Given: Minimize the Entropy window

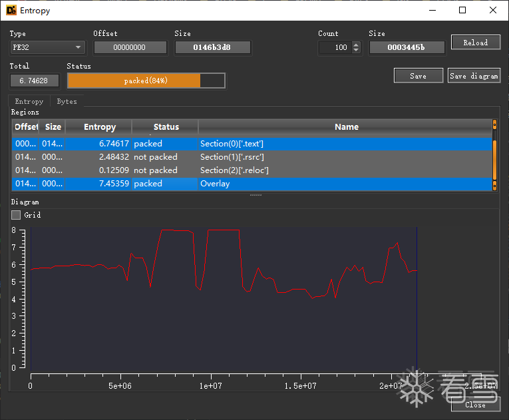Looking at the screenshot, I should (432, 11).
